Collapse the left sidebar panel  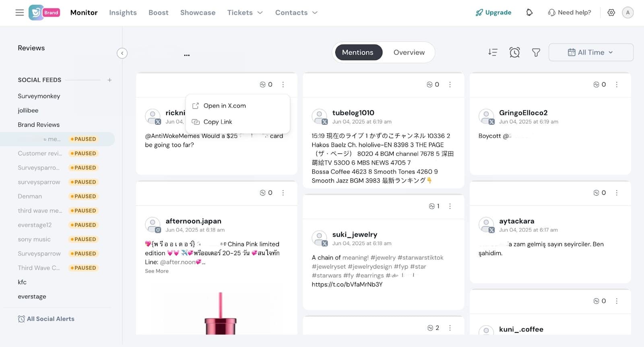point(122,53)
